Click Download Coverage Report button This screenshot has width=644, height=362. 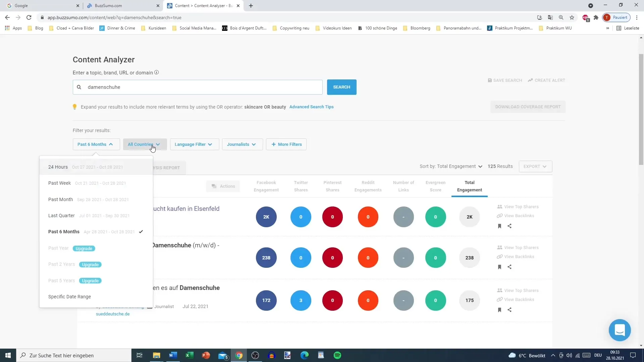(528, 107)
